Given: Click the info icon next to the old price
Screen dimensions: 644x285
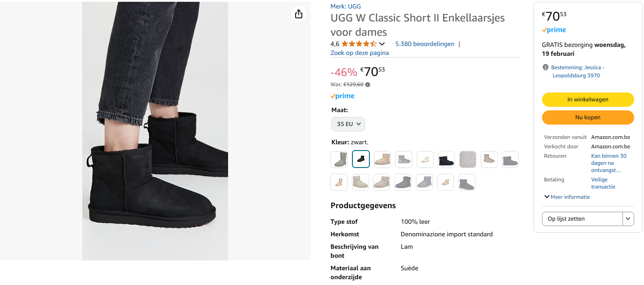Looking at the screenshot, I should coord(367,84).
